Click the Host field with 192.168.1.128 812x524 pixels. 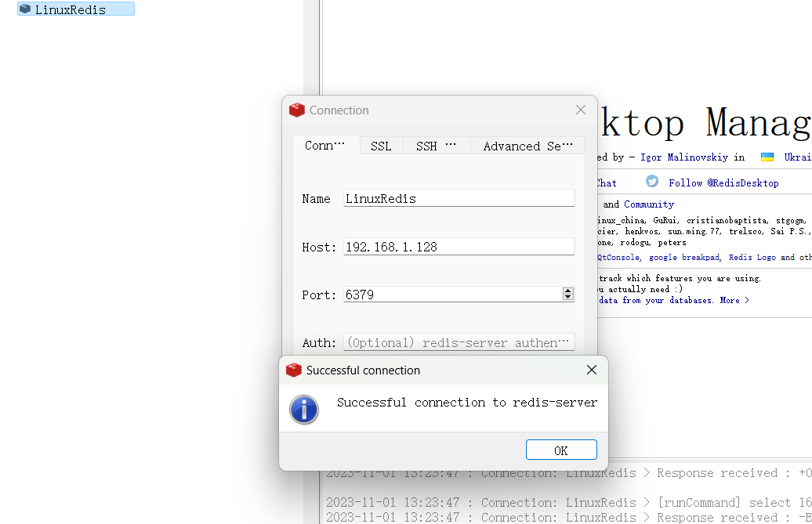pos(459,247)
